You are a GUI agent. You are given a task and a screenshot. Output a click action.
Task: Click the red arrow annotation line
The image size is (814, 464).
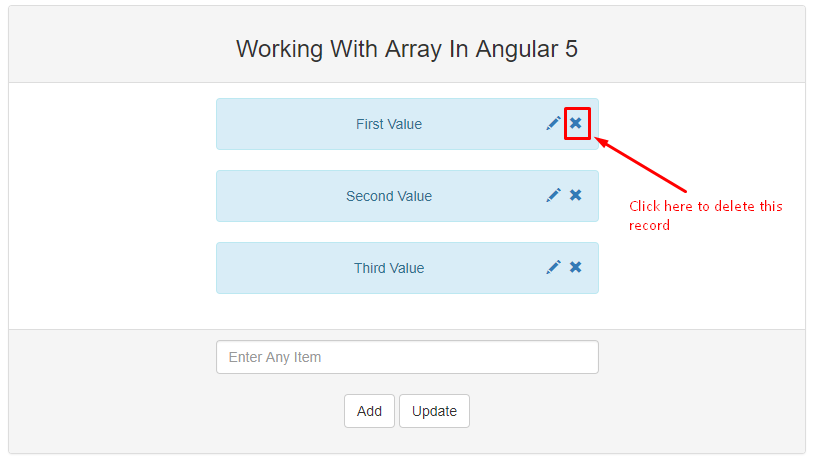641,165
